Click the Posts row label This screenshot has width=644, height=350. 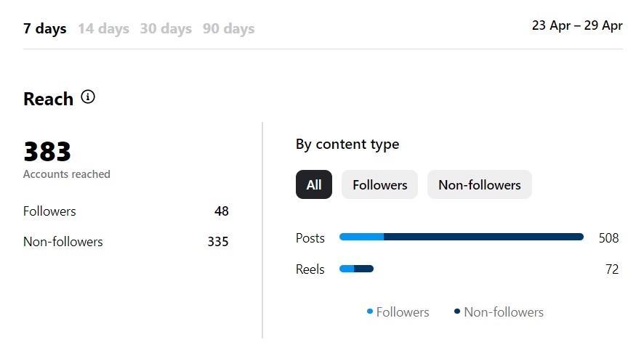pos(310,238)
